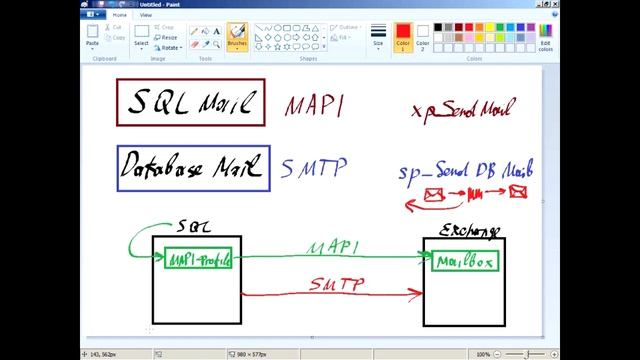640x360 pixels.
Task: Open the shape Outline dropdown
Action: click(346, 27)
